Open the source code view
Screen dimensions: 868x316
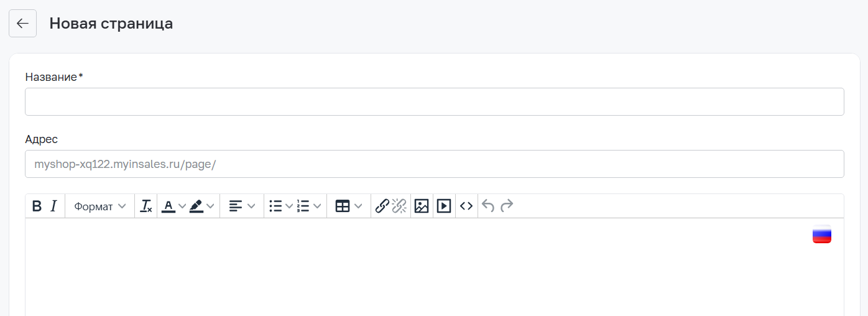[466, 206]
